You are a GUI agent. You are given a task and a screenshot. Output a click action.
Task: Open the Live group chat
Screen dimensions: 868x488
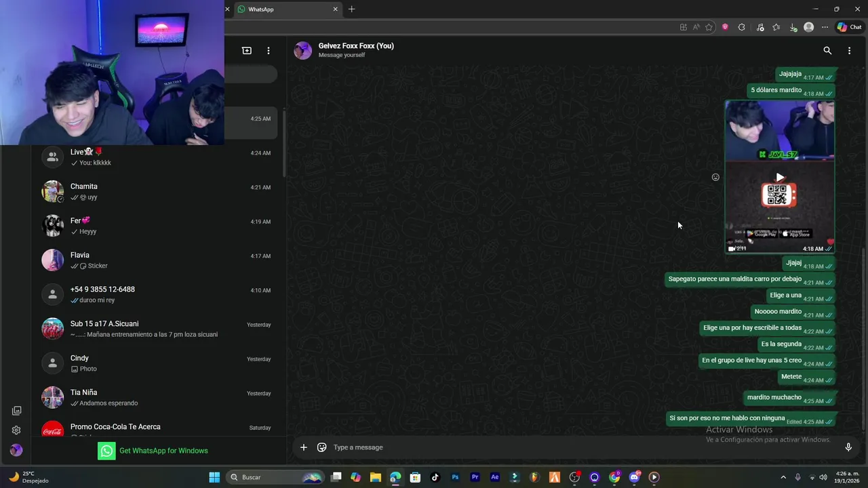pyautogui.click(x=156, y=157)
